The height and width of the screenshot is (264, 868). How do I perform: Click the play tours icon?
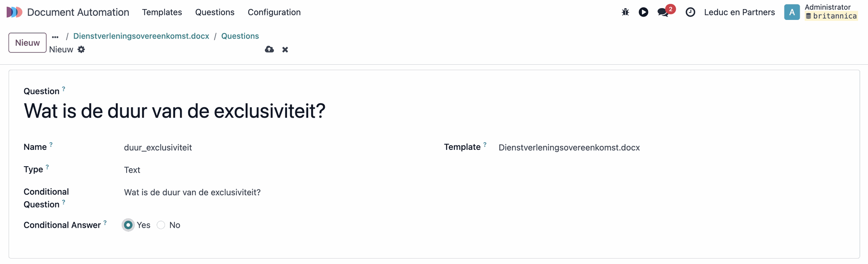point(643,12)
